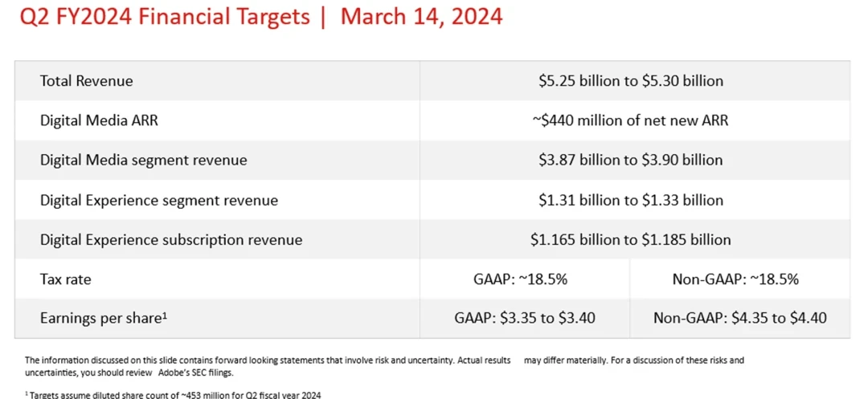Click the Digital Media segment revenue label
Screen dimensions: 868x399
pos(144,161)
